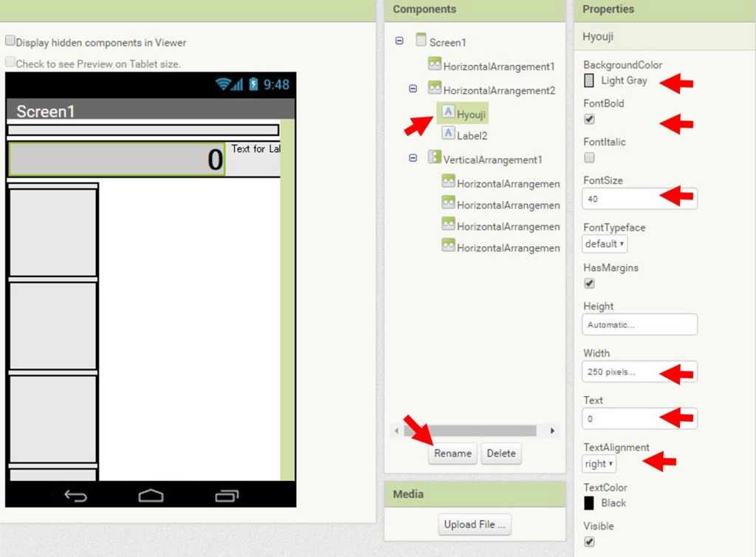This screenshot has height=557, width=756.
Task: Collapse the Screen1 tree node
Action: pyautogui.click(x=399, y=41)
